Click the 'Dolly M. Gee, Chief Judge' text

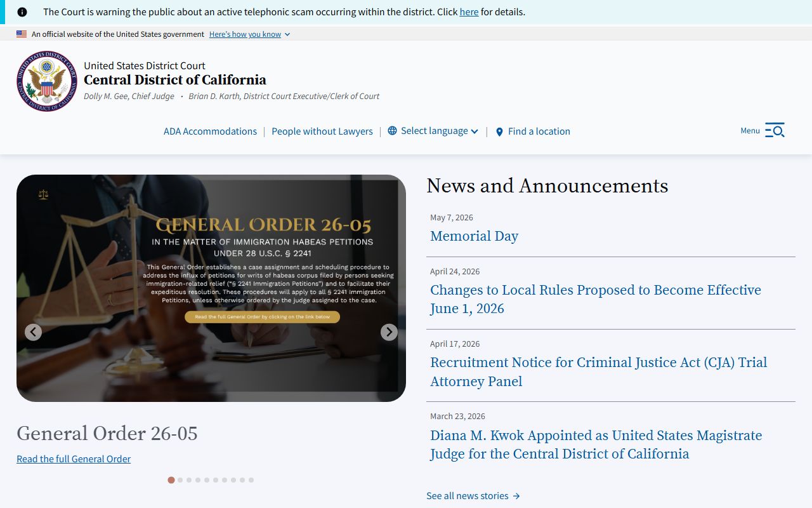129,97
